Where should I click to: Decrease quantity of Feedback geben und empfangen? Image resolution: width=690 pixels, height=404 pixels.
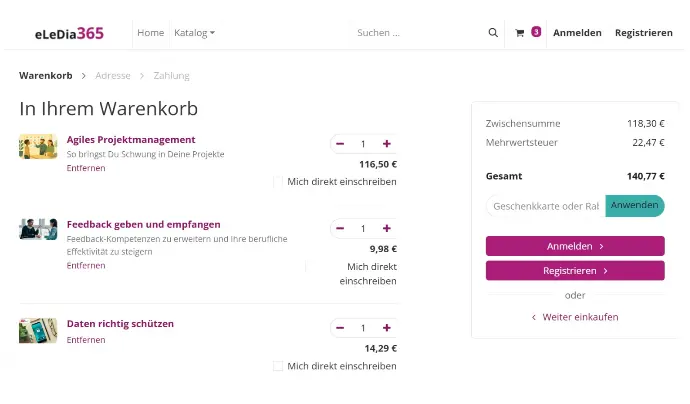pos(340,228)
